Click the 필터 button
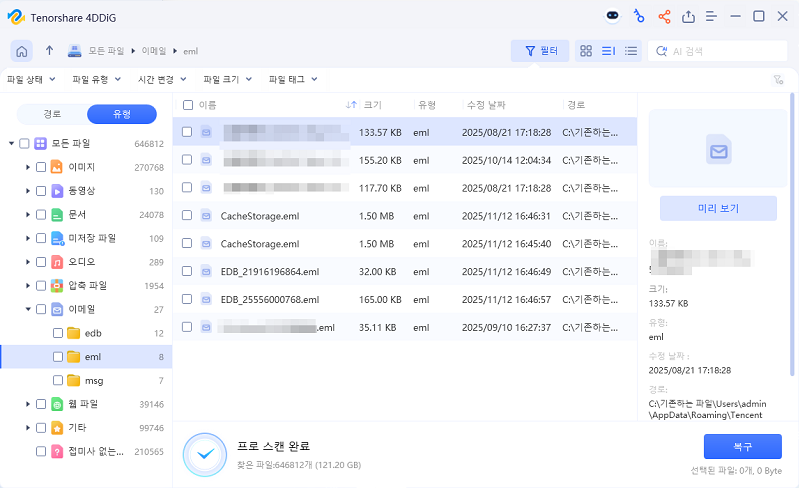Image resolution: width=799 pixels, height=488 pixels. tap(540, 51)
